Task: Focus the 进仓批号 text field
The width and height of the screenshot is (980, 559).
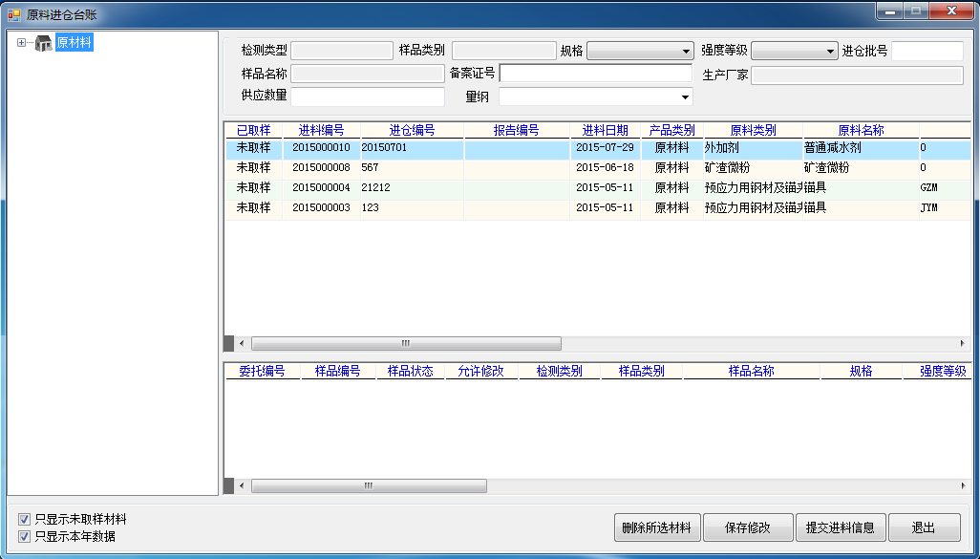Action: point(927,52)
